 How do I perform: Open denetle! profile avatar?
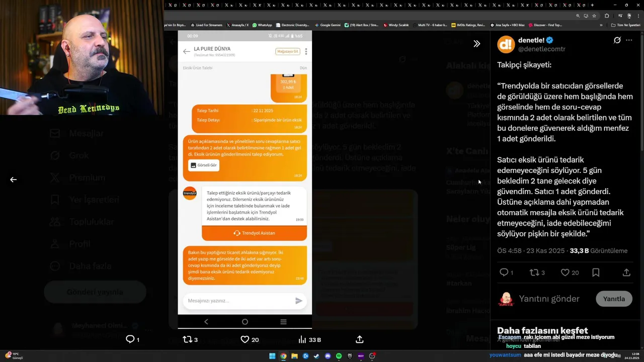tap(506, 44)
